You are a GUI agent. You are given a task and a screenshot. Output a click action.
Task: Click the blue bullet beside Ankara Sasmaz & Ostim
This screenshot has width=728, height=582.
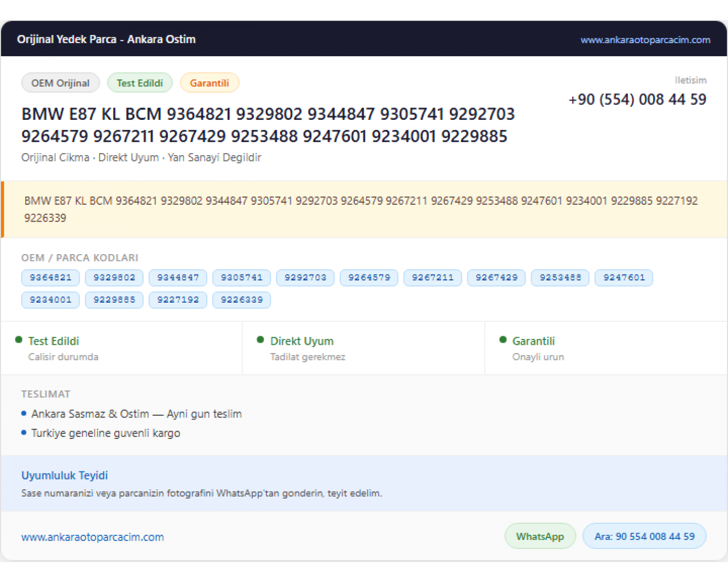pos(24,414)
